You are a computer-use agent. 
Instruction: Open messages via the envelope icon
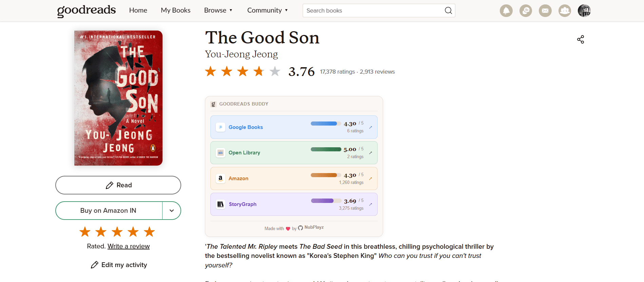pos(545,11)
